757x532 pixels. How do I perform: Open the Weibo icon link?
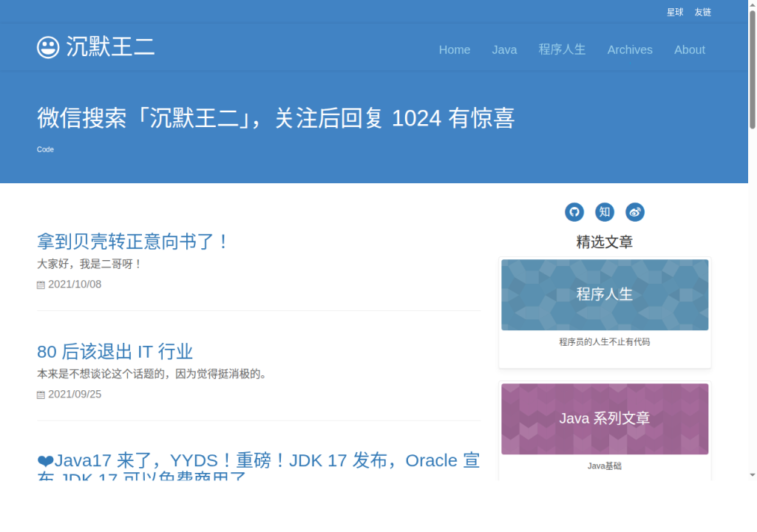click(635, 212)
